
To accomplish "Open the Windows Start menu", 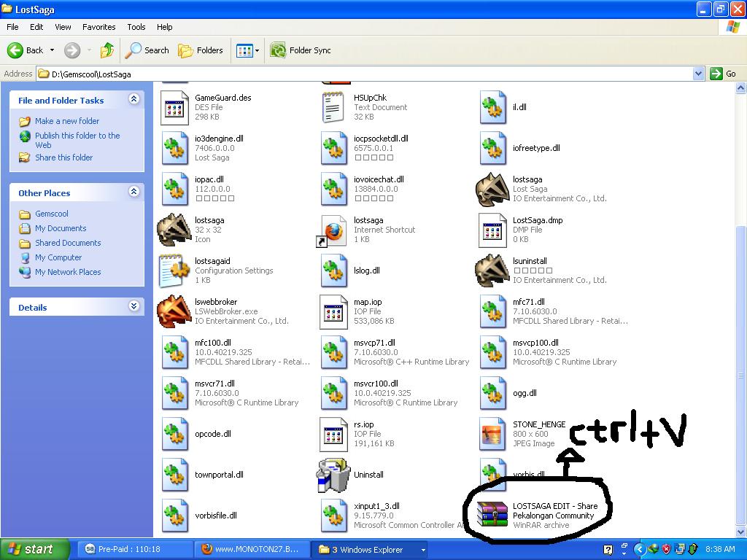I will point(34,549).
